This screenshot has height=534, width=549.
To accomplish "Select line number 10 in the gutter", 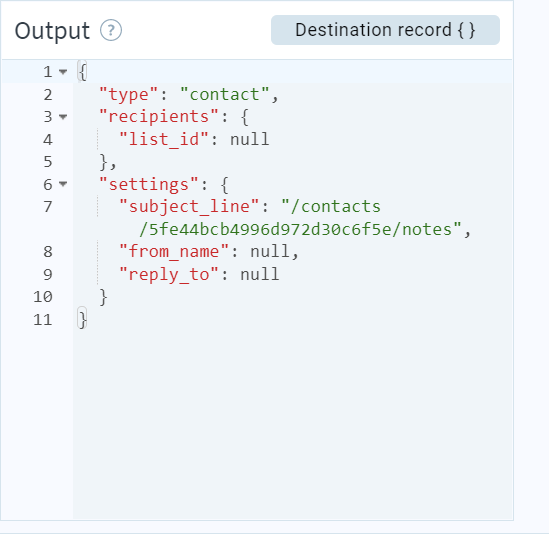I will point(43,297).
